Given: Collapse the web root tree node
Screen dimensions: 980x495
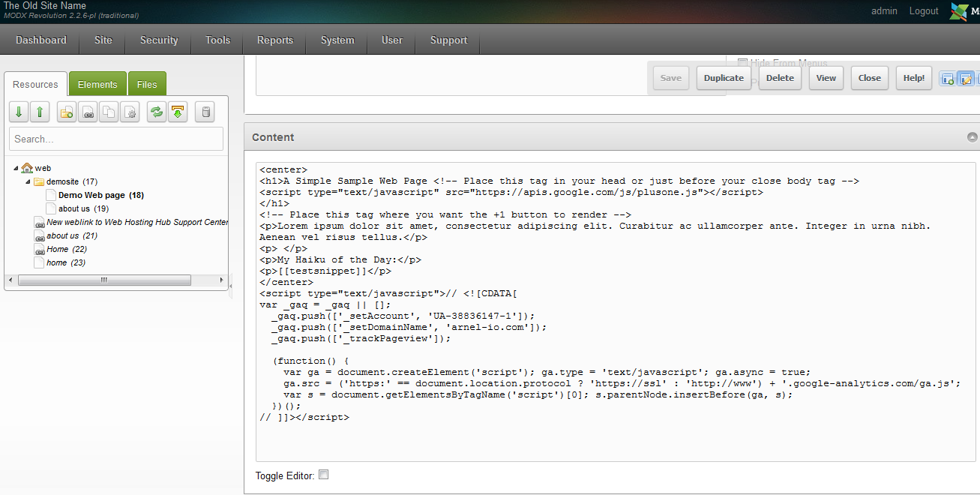Looking at the screenshot, I should tap(16, 168).
